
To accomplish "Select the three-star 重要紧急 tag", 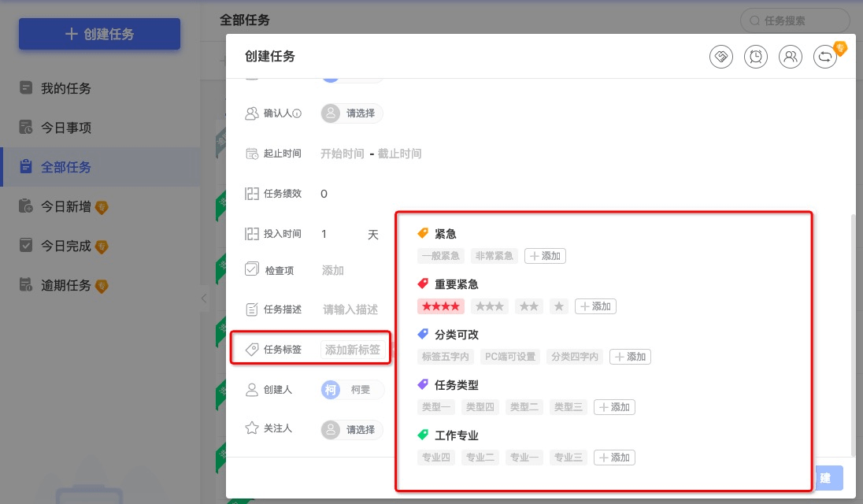I will 490,306.
